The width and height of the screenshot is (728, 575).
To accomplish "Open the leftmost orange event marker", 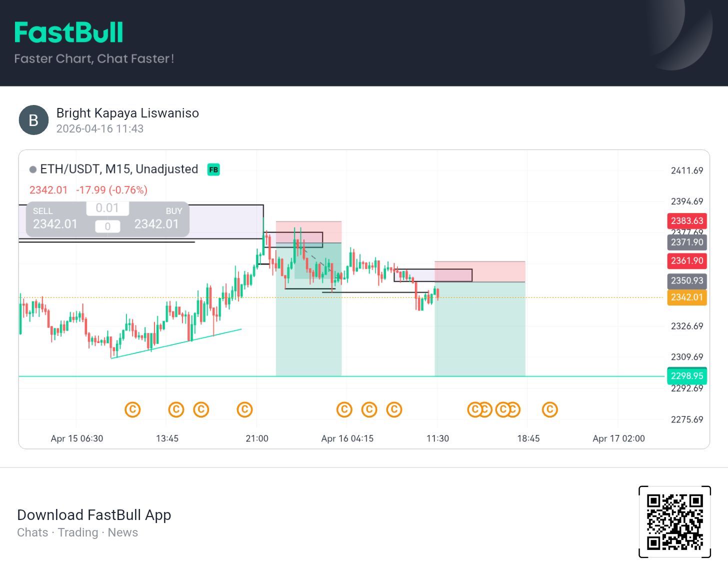I will pyautogui.click(x=132, y=409).
